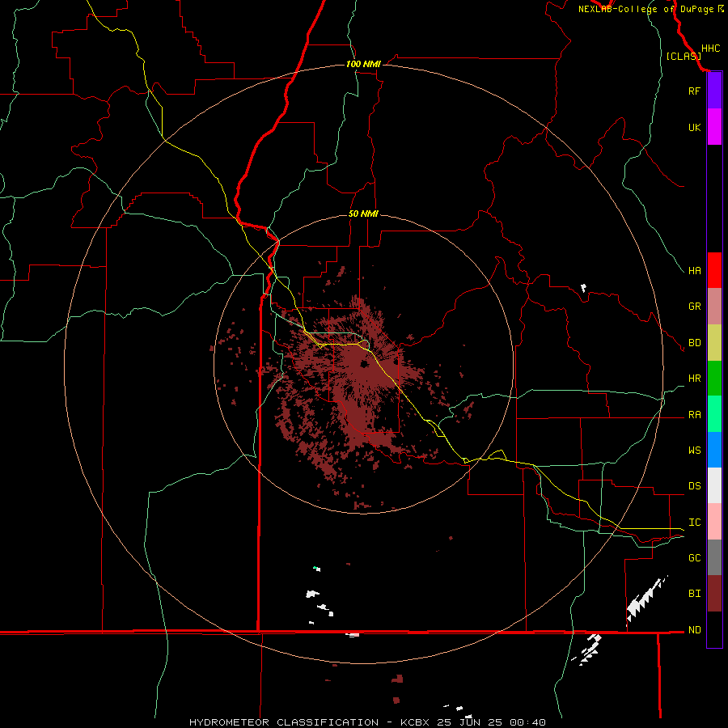Image resolution: width=728 pixels, height=728 pixels.
Task: Click the 00:40 time stamp
Action: click(x=527, y=722)
